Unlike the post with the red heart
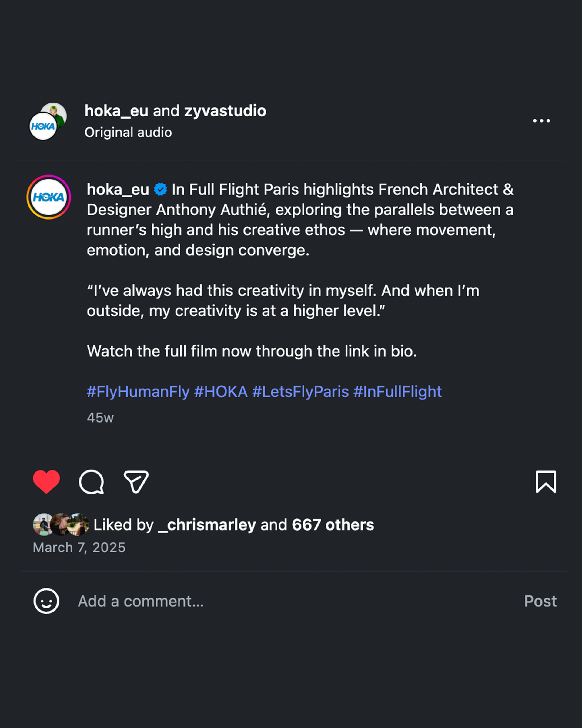The width and height of the screenshot is (582, 728). pos(46,481)
